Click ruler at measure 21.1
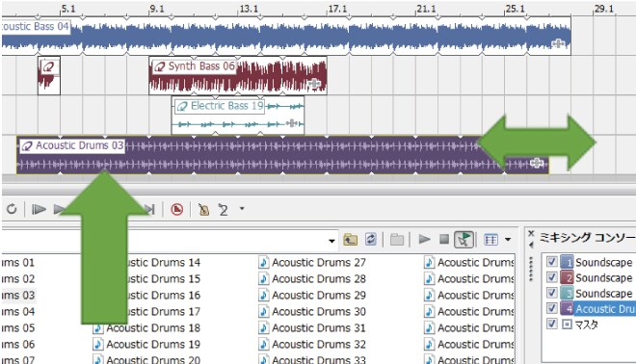Viewport: 636px width, 364px height. tap(426, 9)
